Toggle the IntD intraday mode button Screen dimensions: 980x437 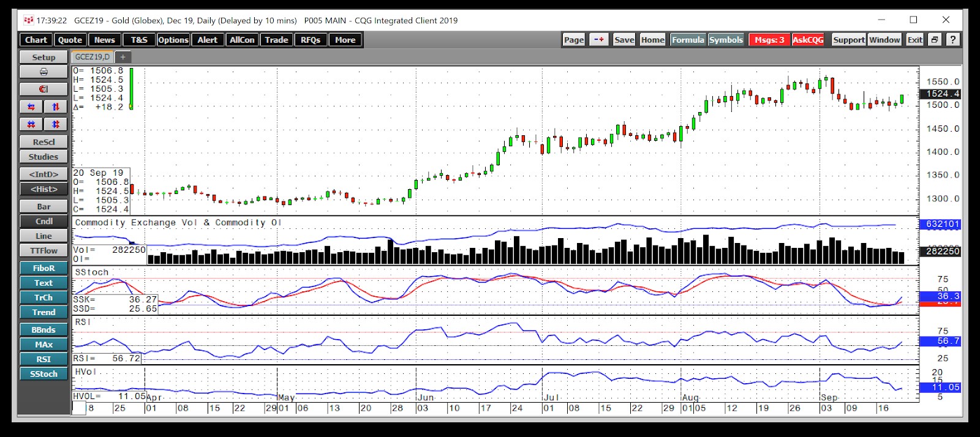coord(43,174)
